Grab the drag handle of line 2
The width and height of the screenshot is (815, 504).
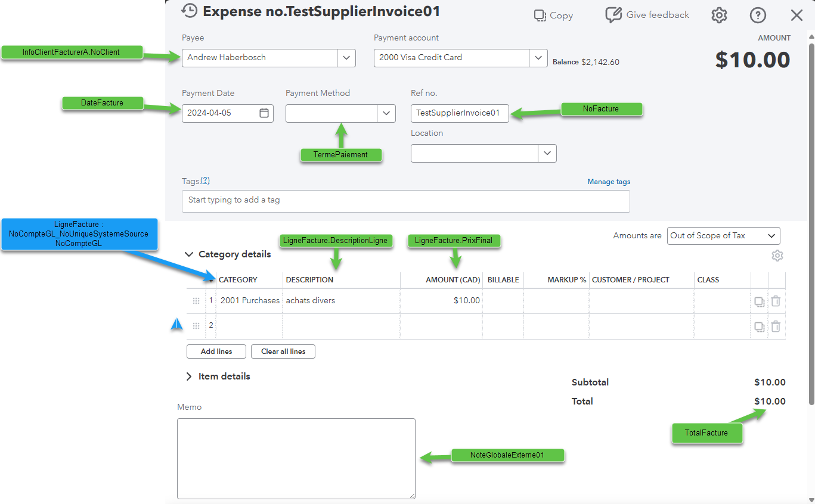tap(196, 326)
